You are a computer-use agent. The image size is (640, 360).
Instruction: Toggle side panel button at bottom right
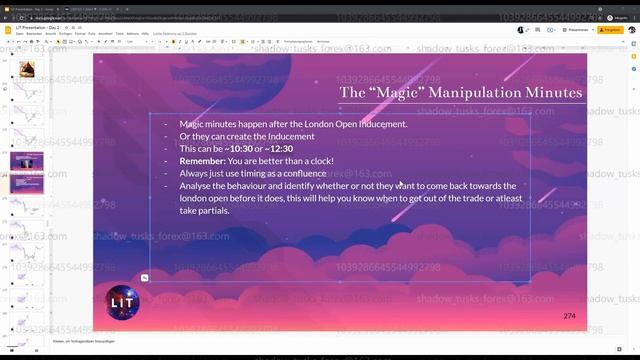[619, 349]
